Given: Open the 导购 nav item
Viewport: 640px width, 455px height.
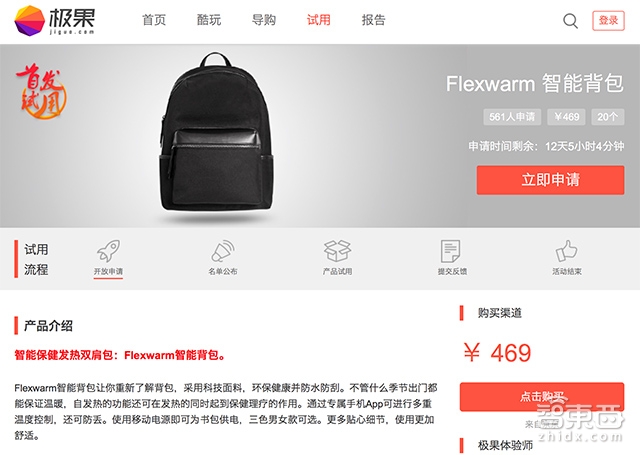Looking at the screenshot, I should coord(264,20).
